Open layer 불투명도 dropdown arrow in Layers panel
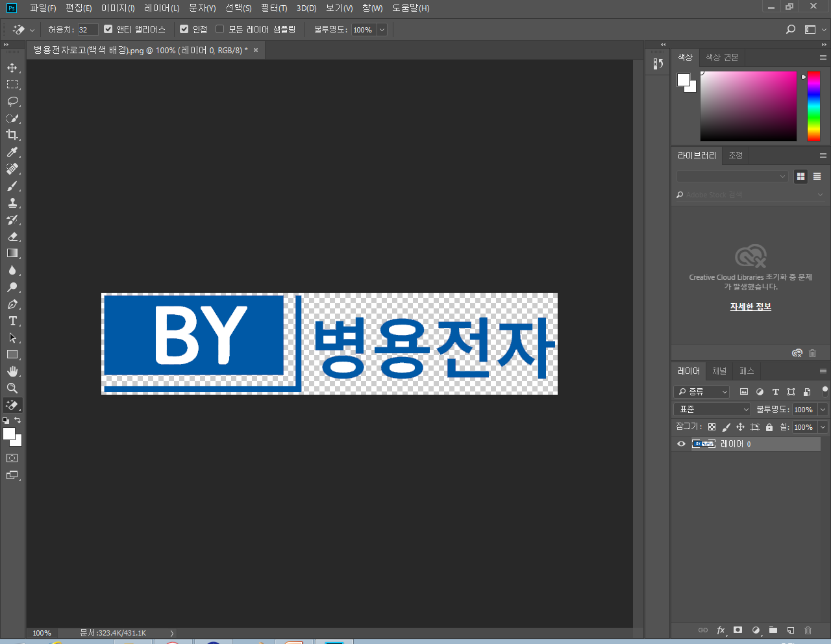831x644 pixels. [823, 410]
